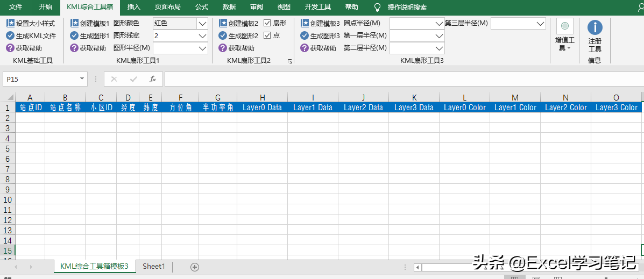The width and height of the screenshot is (644, 279).
Task: Click 设置大小样式 icon in KML基础工具
Action: 10,24
